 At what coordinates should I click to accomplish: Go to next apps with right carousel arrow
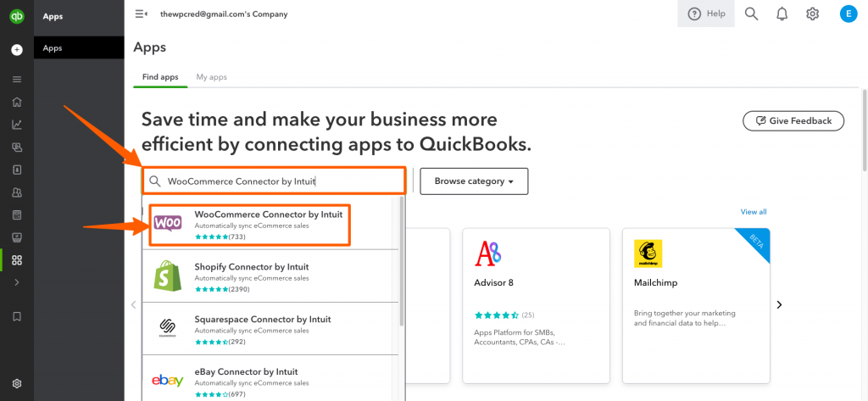tap(780, 304)
